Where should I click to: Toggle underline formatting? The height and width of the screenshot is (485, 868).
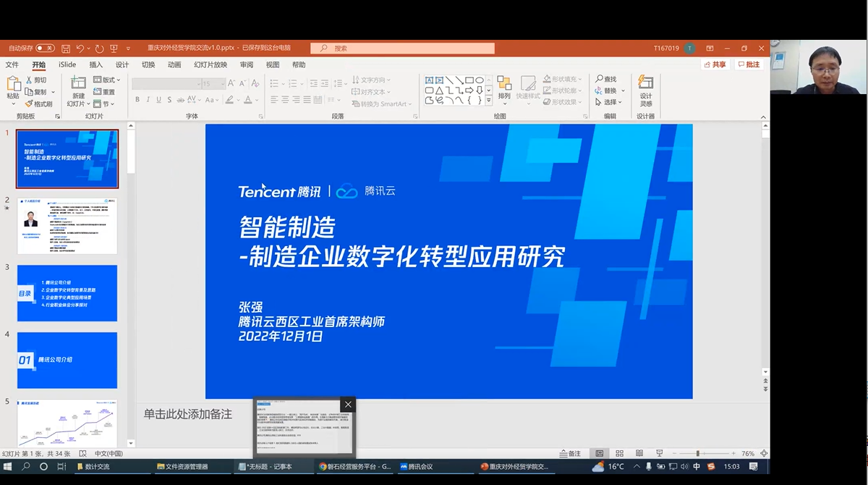pyautogui.click(x=158, y=100)
